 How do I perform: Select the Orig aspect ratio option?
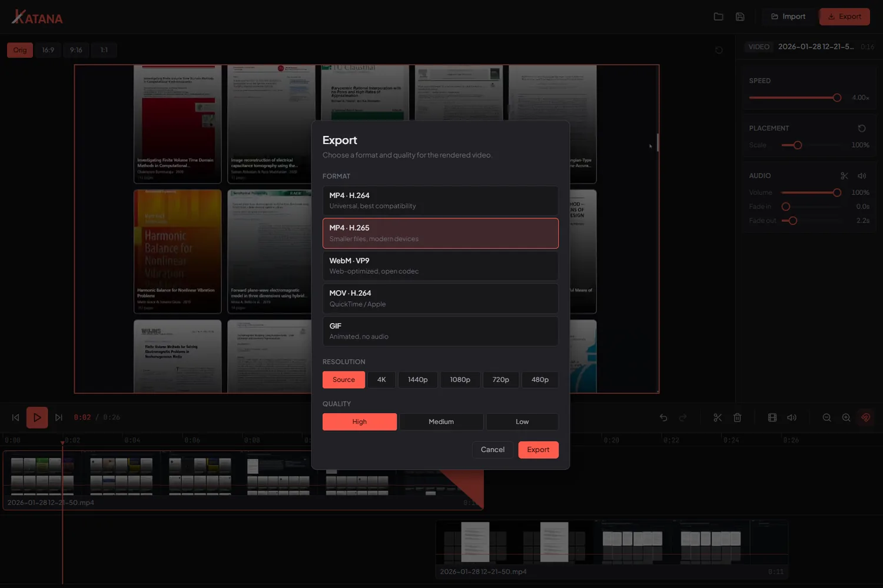click(x=20, y=50)
